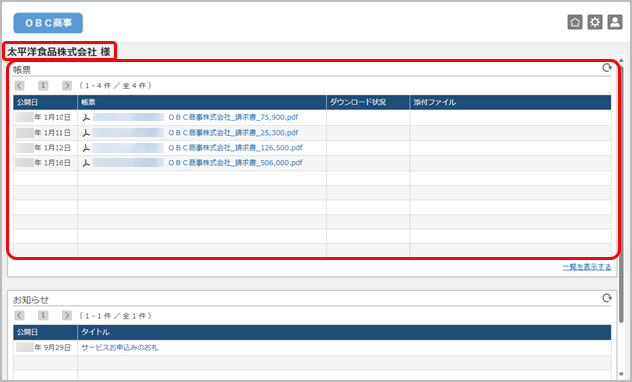Viewport: 632px width, 382px height.
Task: Click （1-4件／全4件） count text
Action: pos(115,85)
